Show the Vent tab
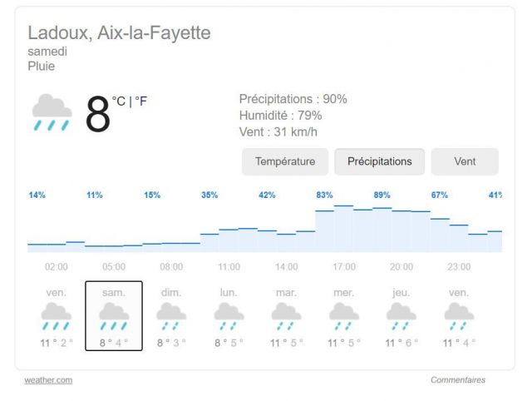 tap(465, 161)
